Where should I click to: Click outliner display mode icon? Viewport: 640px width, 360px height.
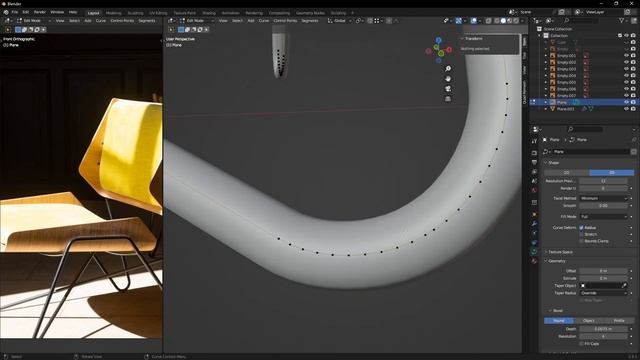point(550,20)
